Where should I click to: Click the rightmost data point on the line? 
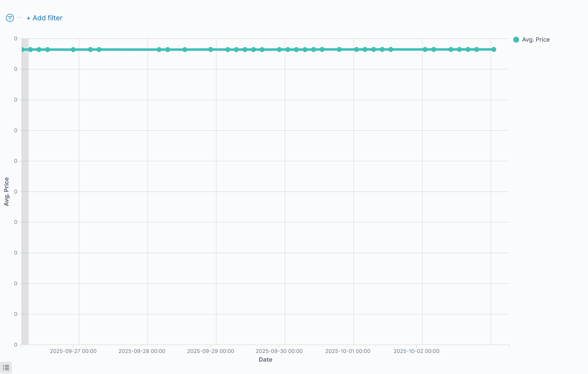tap(494, 50)
